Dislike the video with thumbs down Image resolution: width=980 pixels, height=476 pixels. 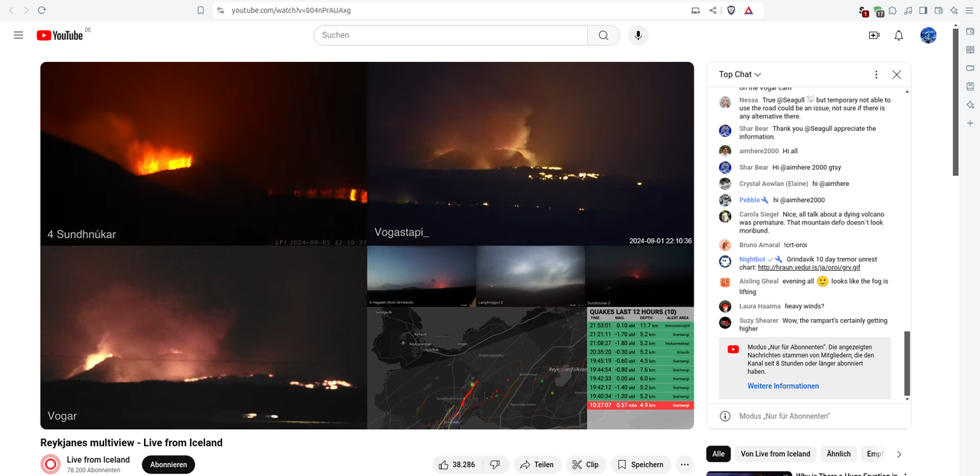tap(495, 465)
